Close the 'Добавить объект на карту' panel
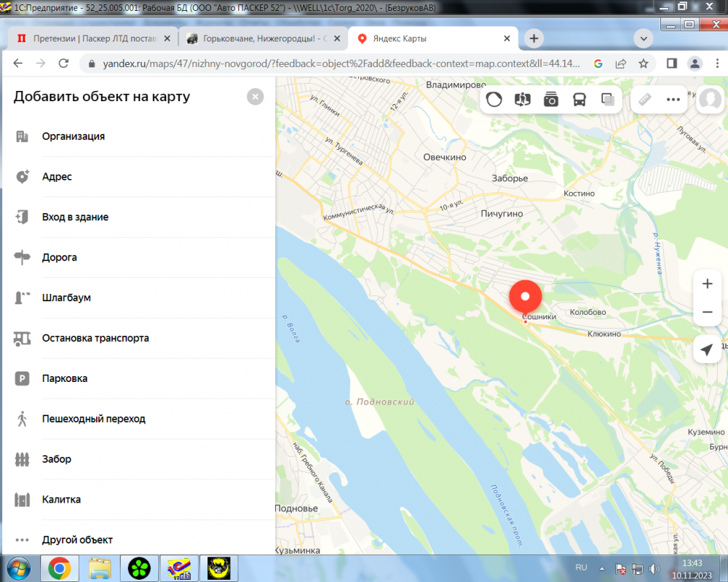Image resolution: width=728 pixels, height=582 pixels. click(255, 97)
